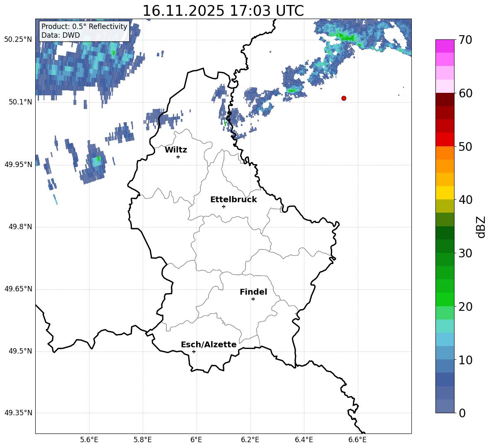Click the 49.8°N latitude label
Image resolution: width=491 pixels, height=448 pixels.
pyautogui.click(x=20, y=227)
